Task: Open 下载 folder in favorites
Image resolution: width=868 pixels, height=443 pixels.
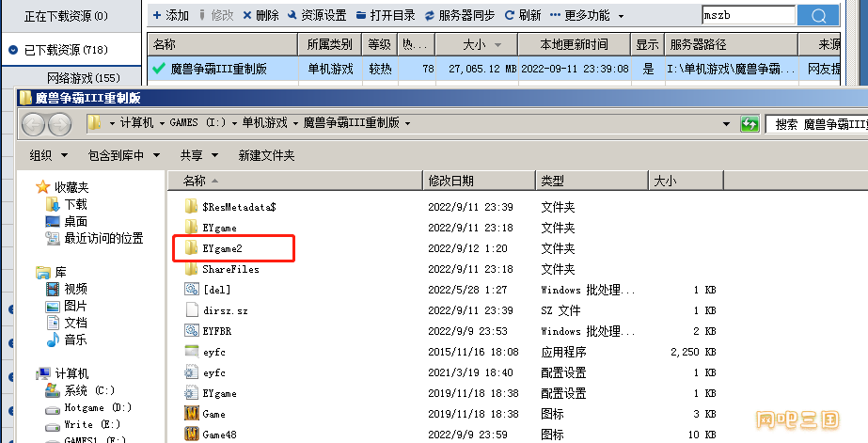Action: click(x=75, y=204)
